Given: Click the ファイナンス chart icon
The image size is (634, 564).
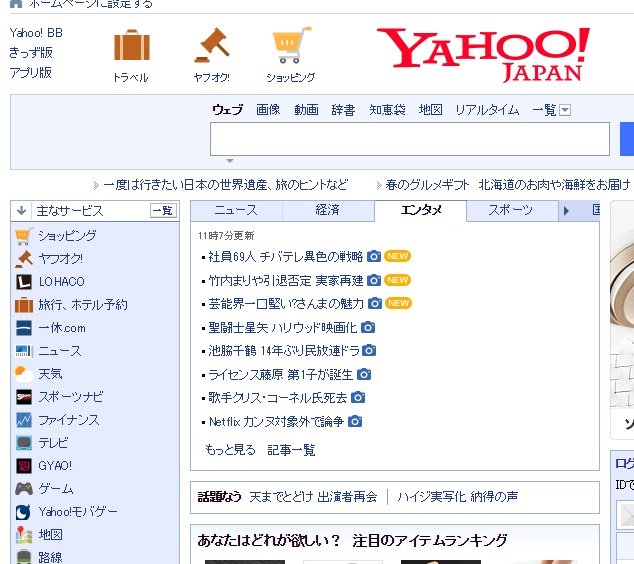Looking at the screenshot, I should pos(23,420).
